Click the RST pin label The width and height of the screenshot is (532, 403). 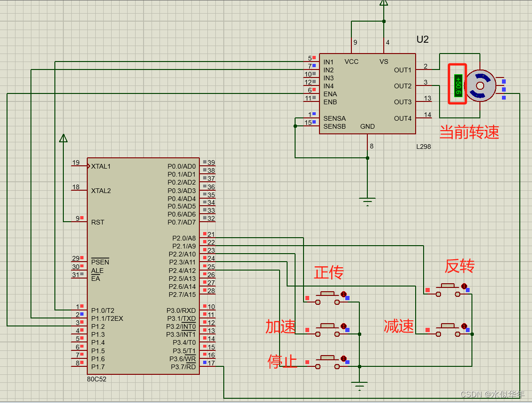98,222
